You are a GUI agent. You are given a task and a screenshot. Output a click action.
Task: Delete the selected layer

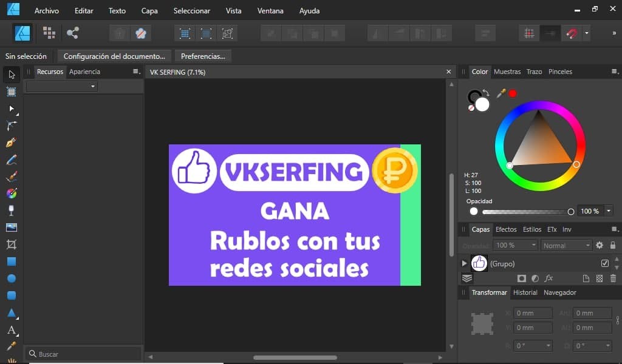tap(613, 278)
